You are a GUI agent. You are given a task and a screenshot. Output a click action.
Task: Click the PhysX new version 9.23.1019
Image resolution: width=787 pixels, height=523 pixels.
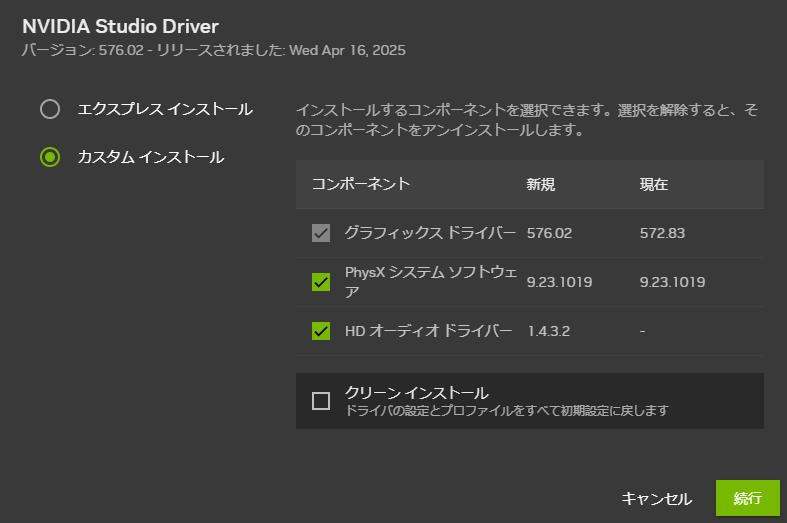[x=559, y=282]
